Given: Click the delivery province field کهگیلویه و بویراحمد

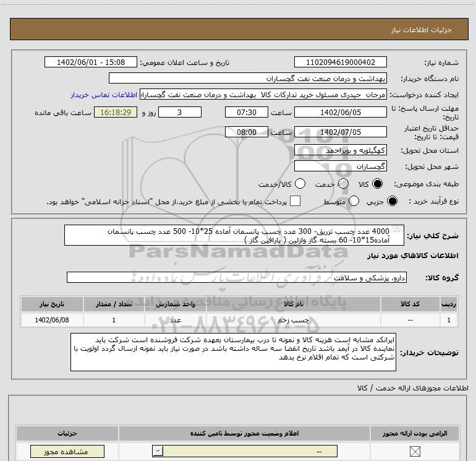Looking at the screenshot, I should tap(340, 150).
